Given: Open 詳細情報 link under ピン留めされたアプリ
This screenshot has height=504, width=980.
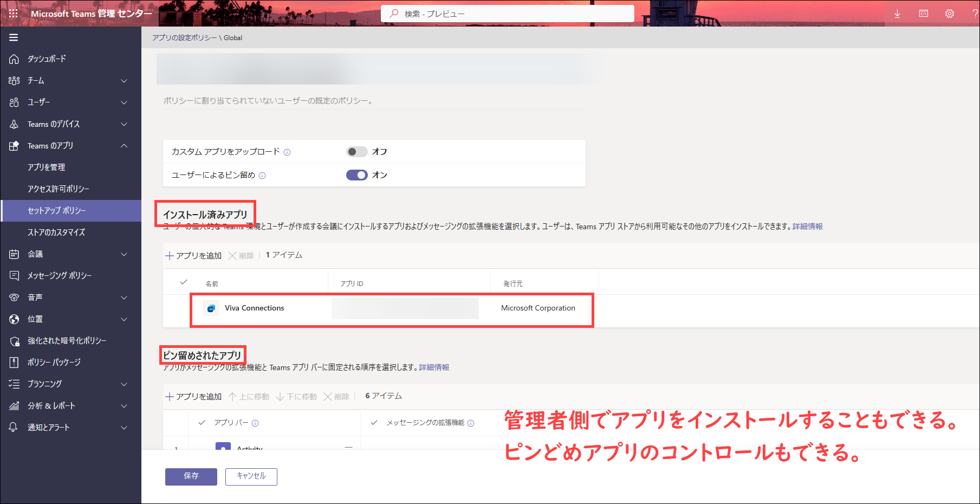Looking at the screenshot, I should pos(434,367).
